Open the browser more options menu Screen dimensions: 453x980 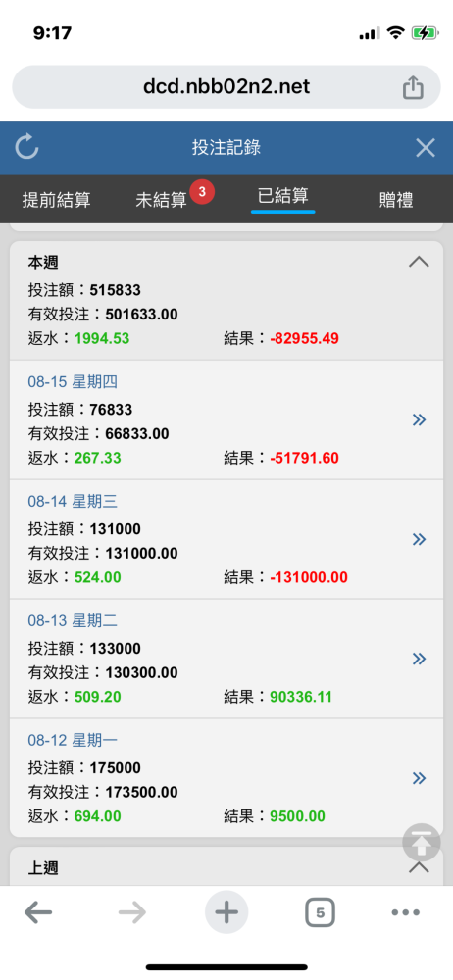(406, 913)
